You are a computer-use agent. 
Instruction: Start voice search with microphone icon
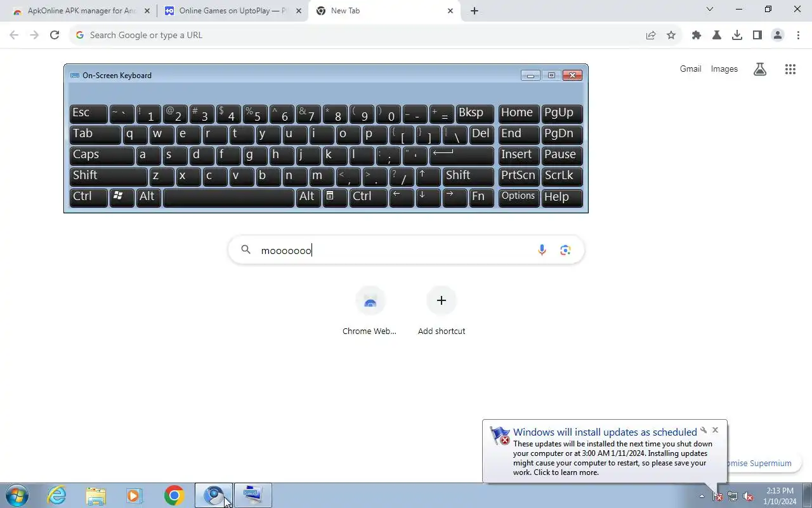542,250
